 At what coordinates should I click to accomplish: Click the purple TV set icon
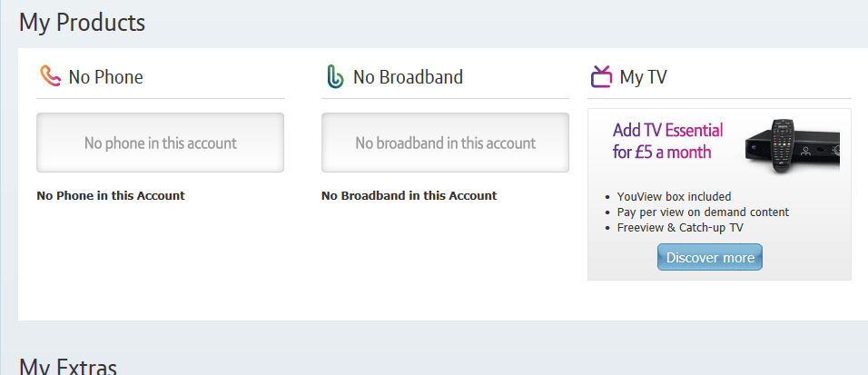601,76
